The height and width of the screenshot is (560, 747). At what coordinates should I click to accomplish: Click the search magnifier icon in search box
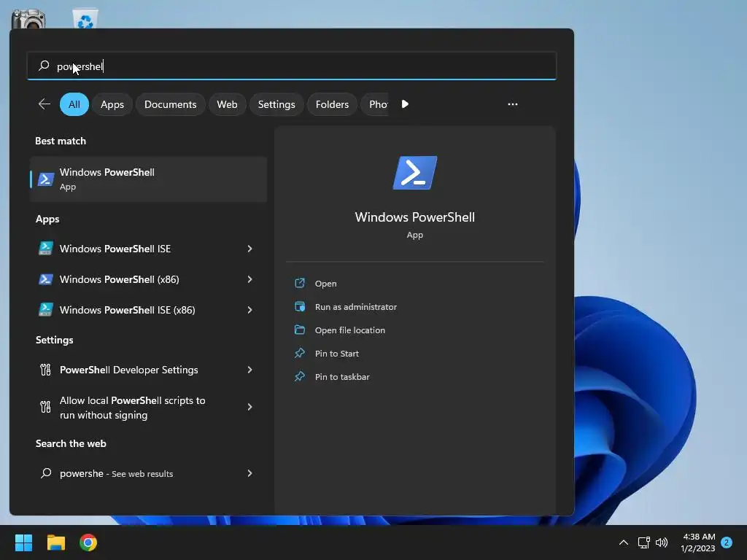(44, 66)
